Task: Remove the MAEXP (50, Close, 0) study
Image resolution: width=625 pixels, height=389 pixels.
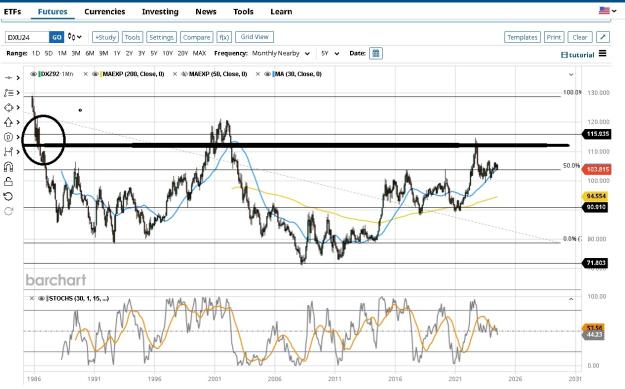Action: point(175,74)
